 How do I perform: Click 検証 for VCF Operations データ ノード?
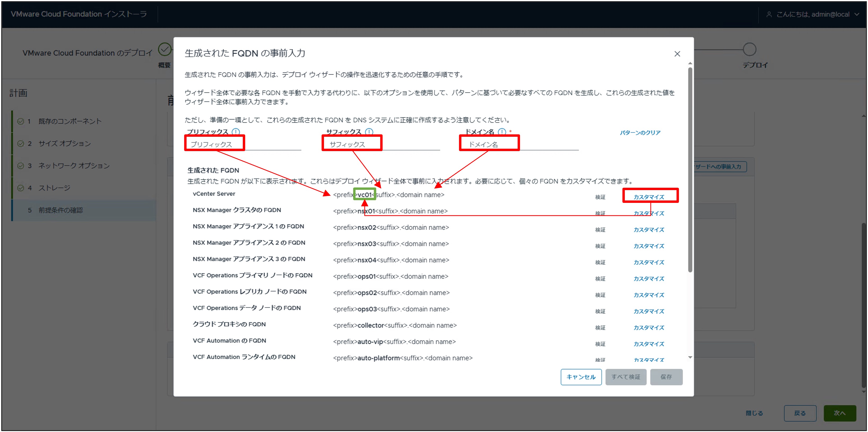[x=600, y=311]
